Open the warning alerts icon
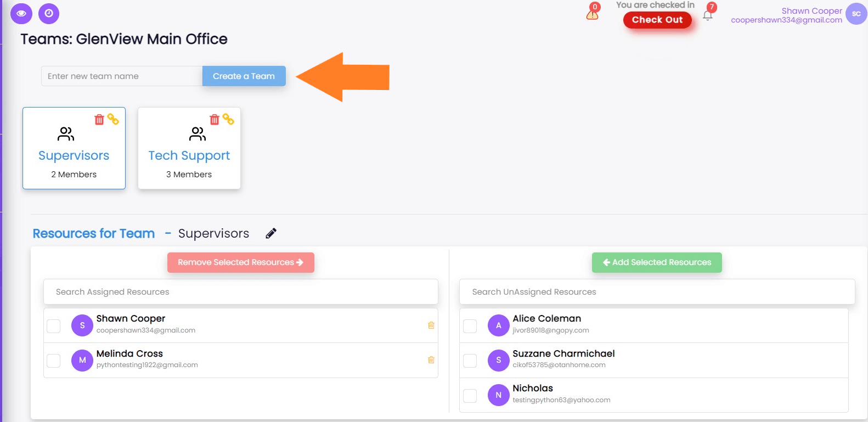Screen dimensions: 868x422 [x=593, y=13]
